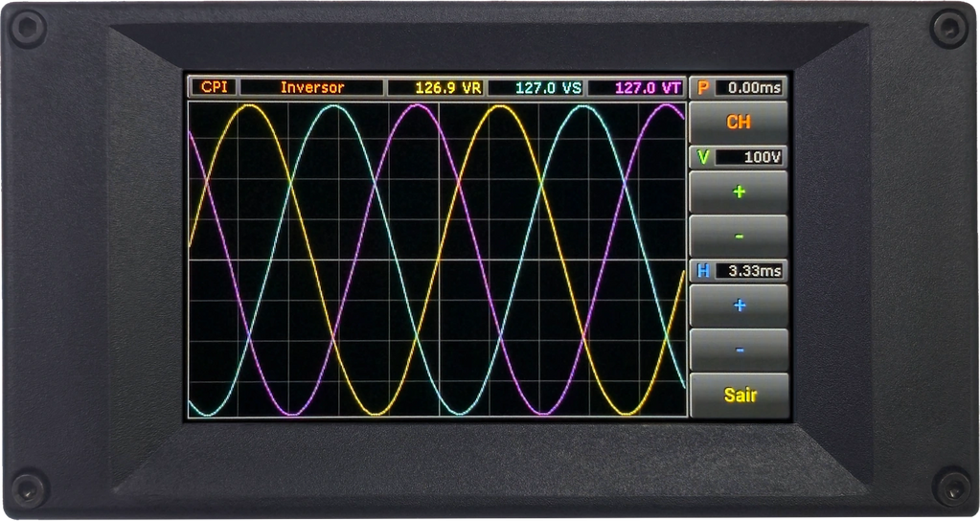
Task: Click the first cyan waveform peak
Action: 332,106
